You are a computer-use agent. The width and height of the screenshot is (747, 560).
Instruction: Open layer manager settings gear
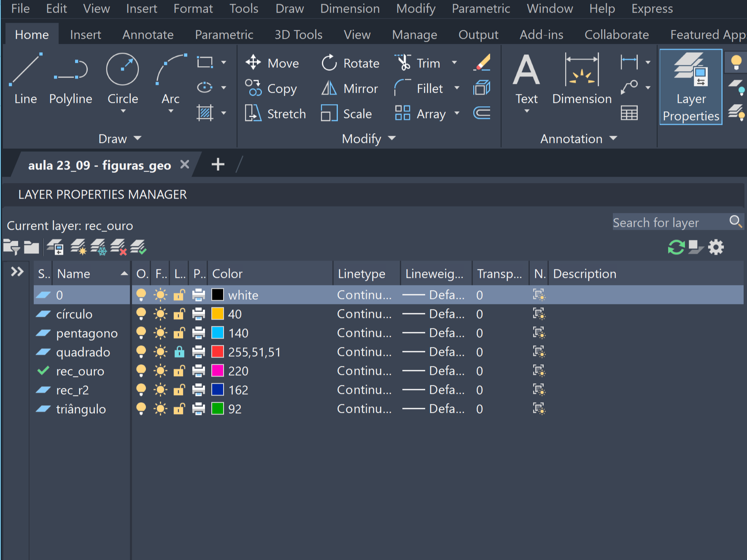point(716,247)
